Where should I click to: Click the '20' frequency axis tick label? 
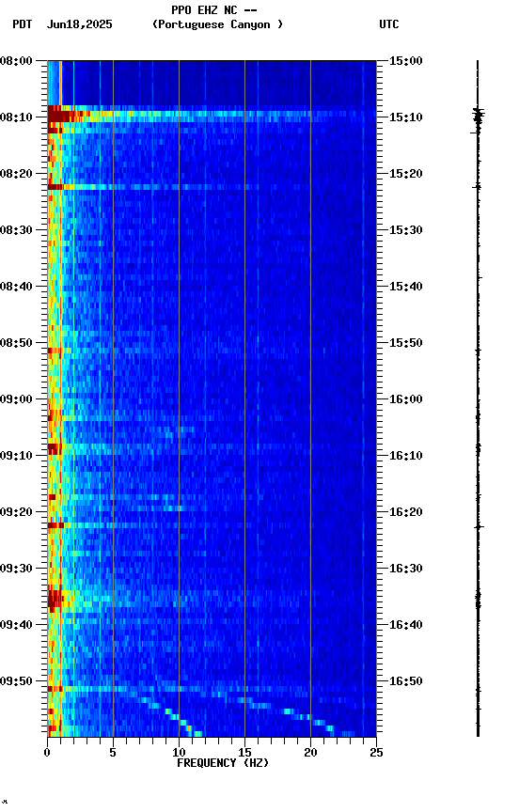click(310, 753)
